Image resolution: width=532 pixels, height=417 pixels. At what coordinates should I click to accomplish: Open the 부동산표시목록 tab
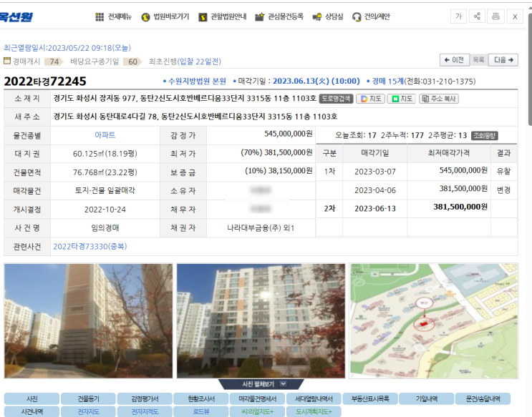point(369,398)
